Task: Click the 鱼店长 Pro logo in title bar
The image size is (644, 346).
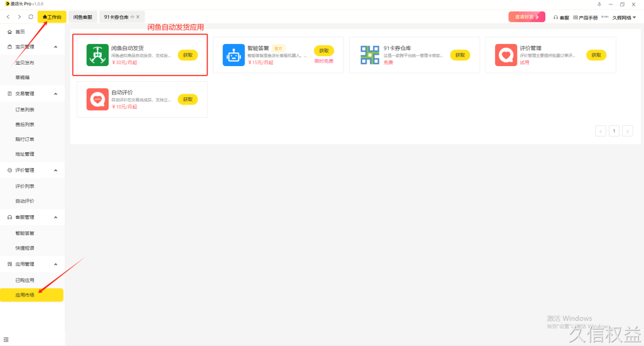Action: click(x=7, y=4)
